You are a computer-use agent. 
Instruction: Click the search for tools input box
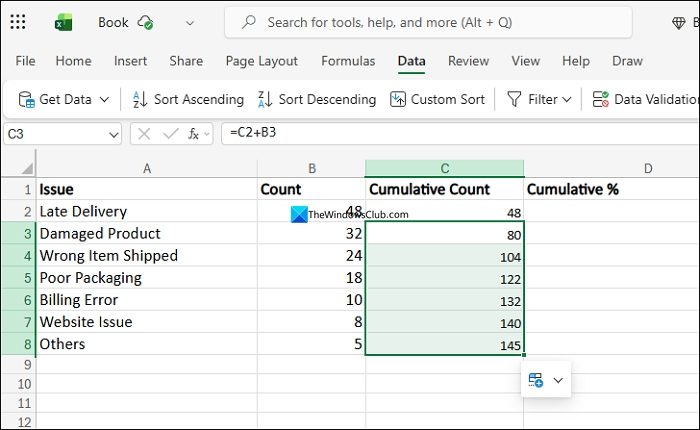tap(429, 22)
